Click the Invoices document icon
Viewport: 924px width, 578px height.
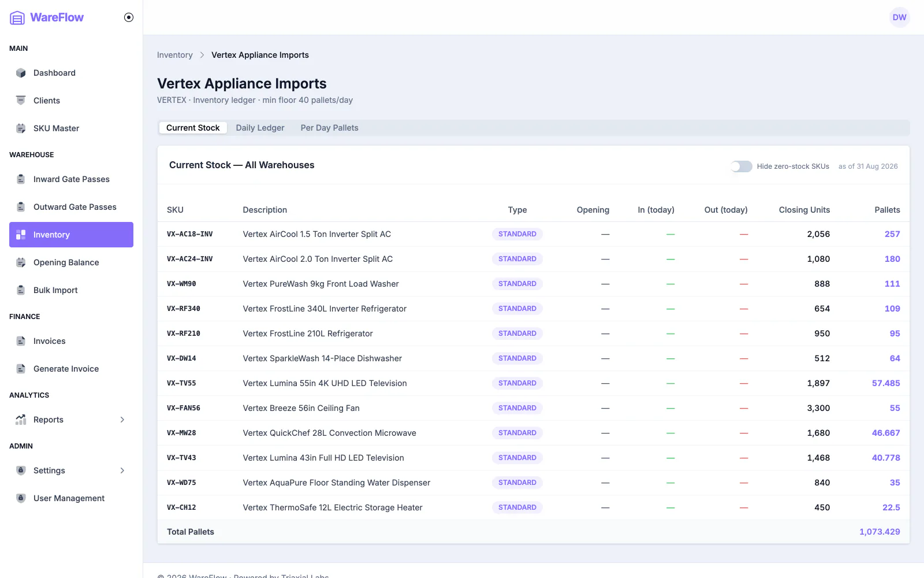coord(21,341)
